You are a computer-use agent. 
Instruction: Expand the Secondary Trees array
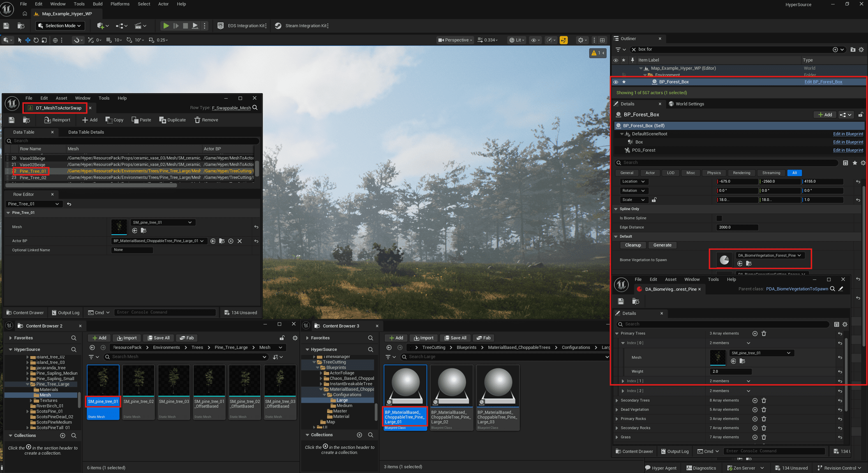pyautogui.click(x=617, y=400)
